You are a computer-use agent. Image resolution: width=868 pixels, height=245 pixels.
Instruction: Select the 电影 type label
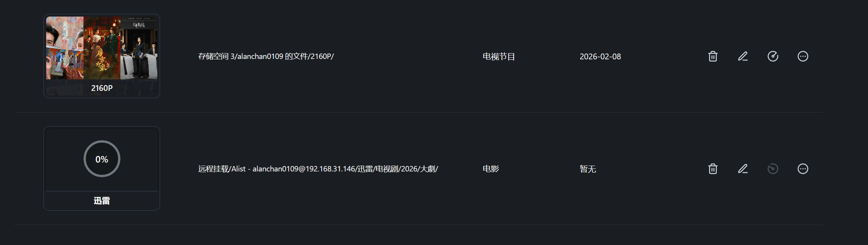[490, 168]
